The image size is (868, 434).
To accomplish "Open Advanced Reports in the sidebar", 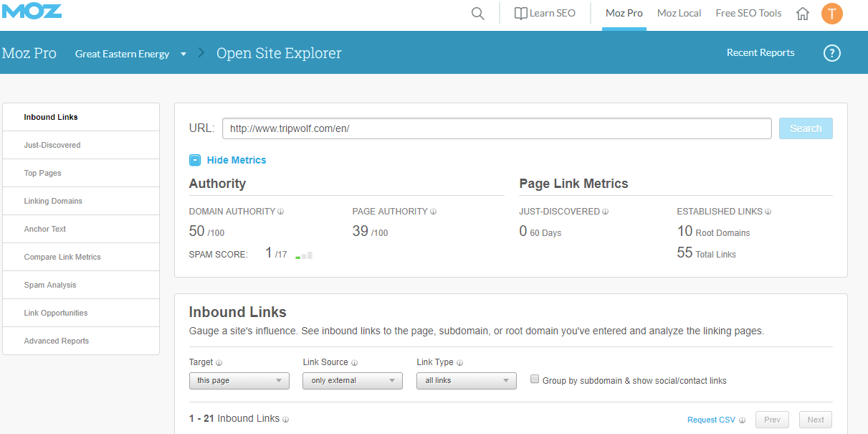I will click(81, 341).
